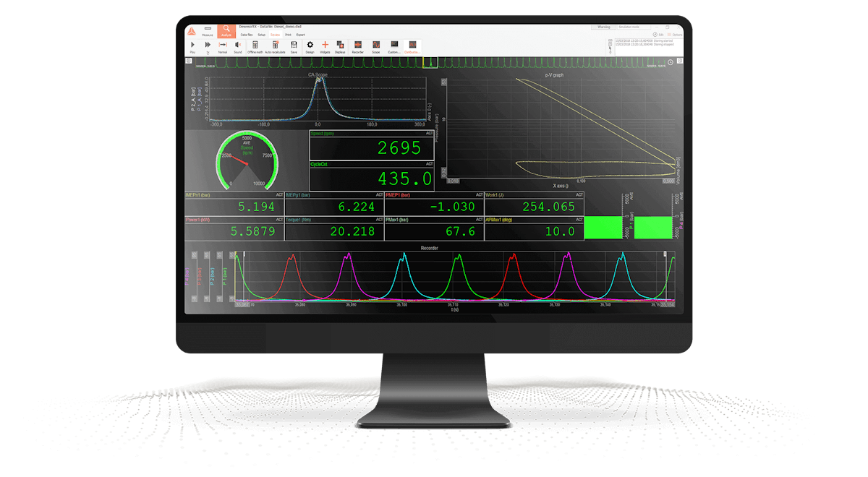This screenshot has height=477, width=868.
Task: Click the right cursor marker in Recorder
Action: pyautogui.click(x=665, y=254)
